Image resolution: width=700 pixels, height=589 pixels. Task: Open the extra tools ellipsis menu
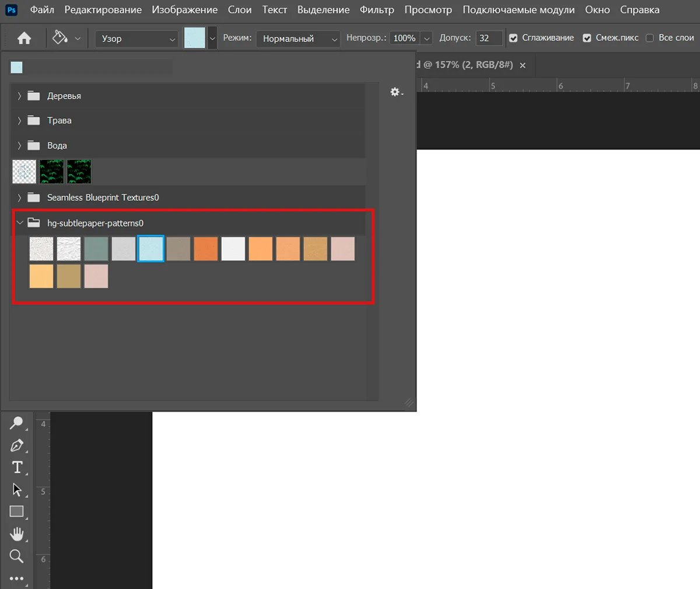click(x=16, y=578)
